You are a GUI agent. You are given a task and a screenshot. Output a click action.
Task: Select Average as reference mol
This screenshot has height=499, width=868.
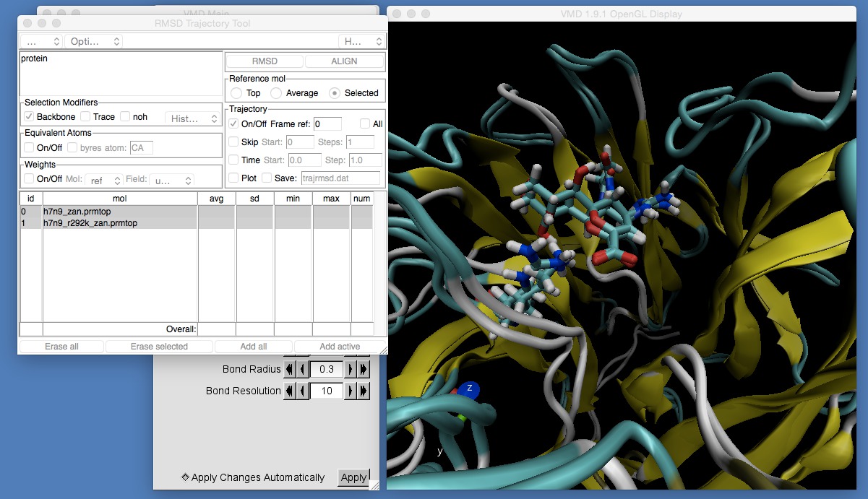pyautogui.click(x=276, y=93)
